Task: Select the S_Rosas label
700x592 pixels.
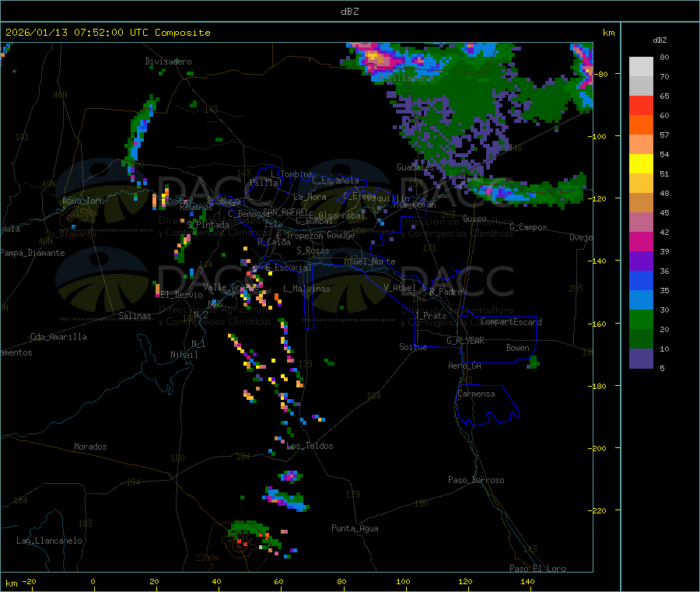Action: pos(313,250)
